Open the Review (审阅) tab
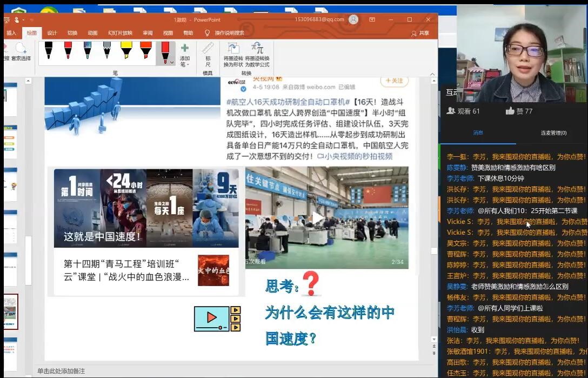 point(148,33)
